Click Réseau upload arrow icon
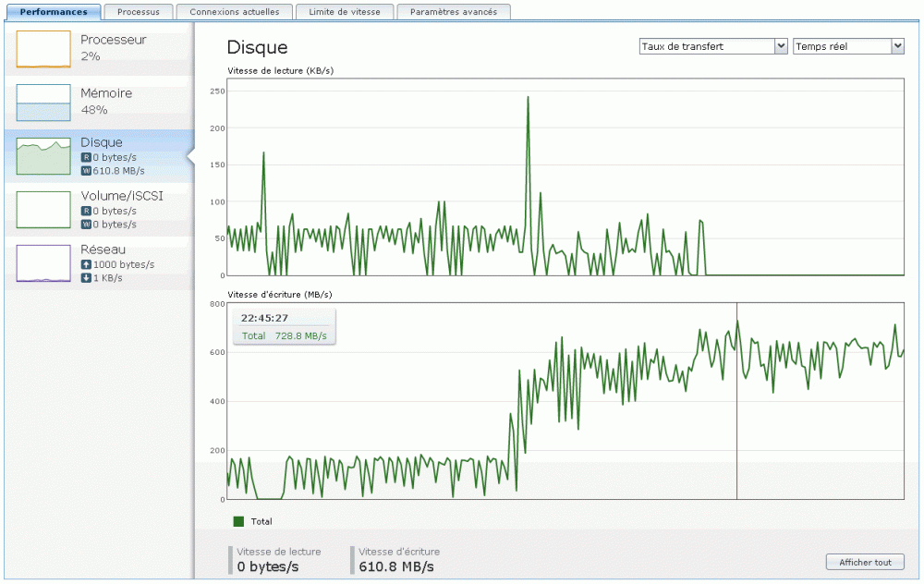This screenshot has height=584, width=924. point(86,265)
